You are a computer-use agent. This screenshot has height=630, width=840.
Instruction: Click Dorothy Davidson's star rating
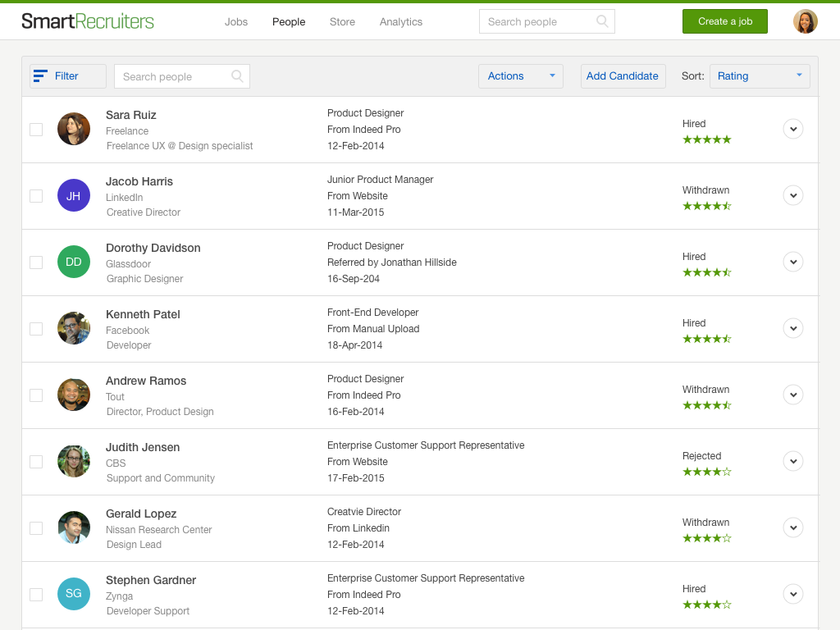[x=706, y=272]
